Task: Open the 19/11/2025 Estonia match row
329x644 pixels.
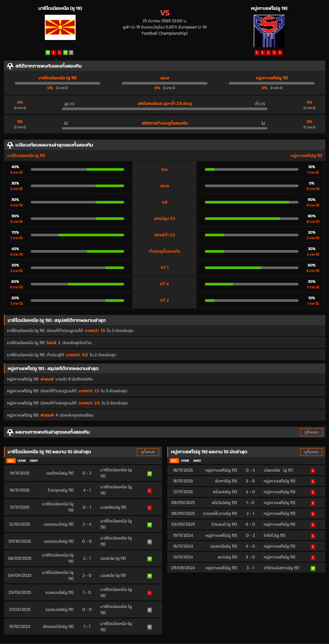Action: (x=83, y=473)
